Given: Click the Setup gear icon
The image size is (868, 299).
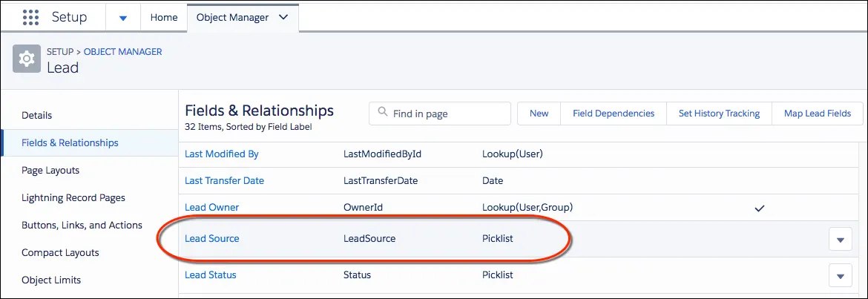Looking at the screenshot, I should [x=27, y=59].
